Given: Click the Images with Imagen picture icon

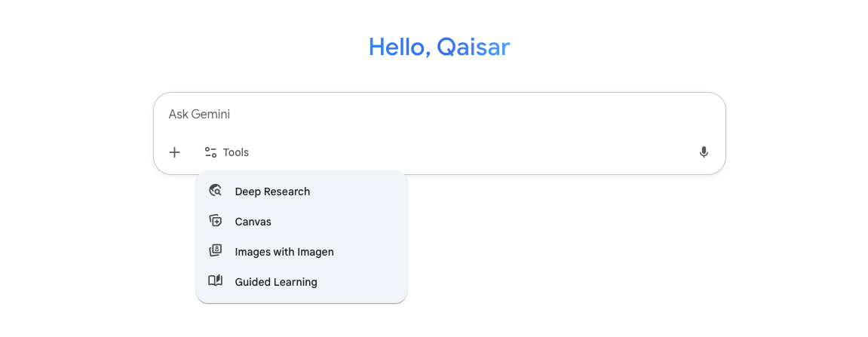Looking at the screenshot, I should [216, 251].
